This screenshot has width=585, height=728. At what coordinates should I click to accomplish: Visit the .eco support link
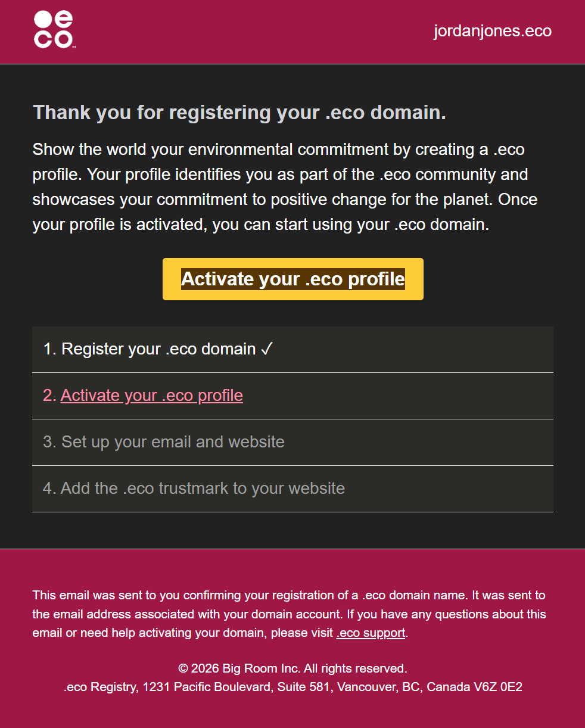pyautogui.click(x=371, y=633)
